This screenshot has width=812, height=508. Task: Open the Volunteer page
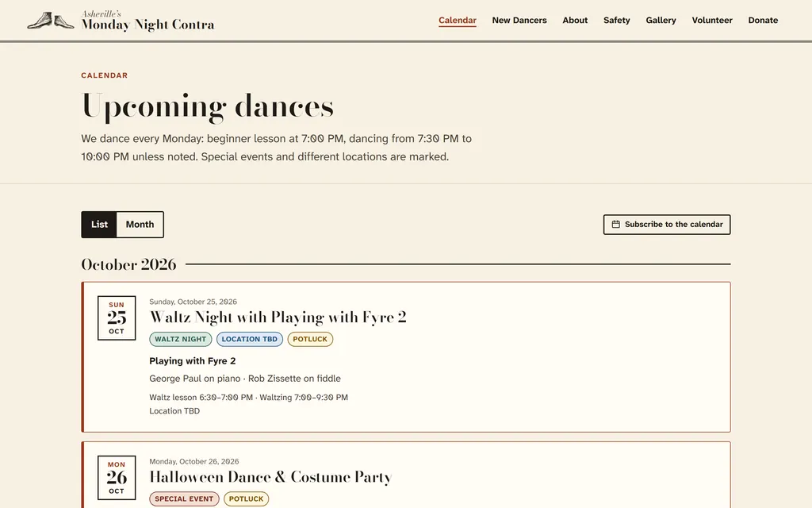tap(712, 20)
